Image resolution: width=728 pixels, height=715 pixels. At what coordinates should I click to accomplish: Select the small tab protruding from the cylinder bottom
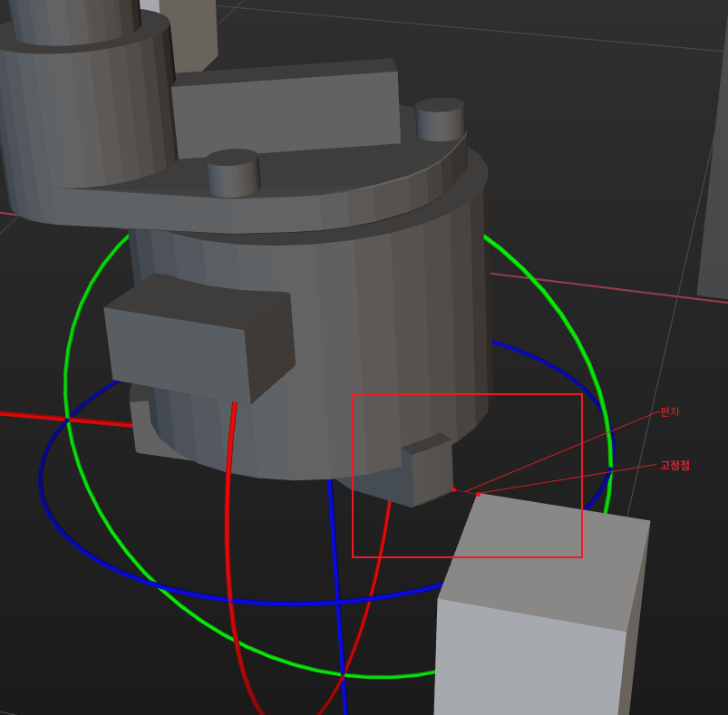tap(427, 471)
